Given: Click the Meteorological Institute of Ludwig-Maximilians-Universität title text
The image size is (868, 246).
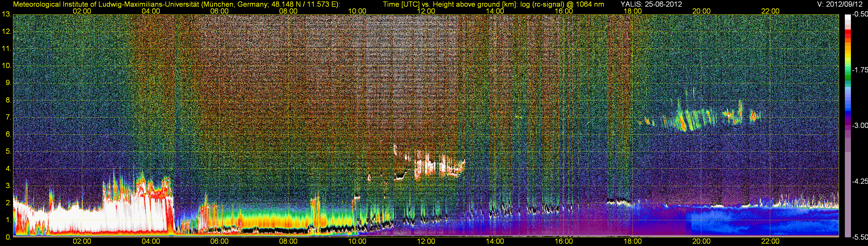Looking at the screenshot, I should (x=176, y=4).
